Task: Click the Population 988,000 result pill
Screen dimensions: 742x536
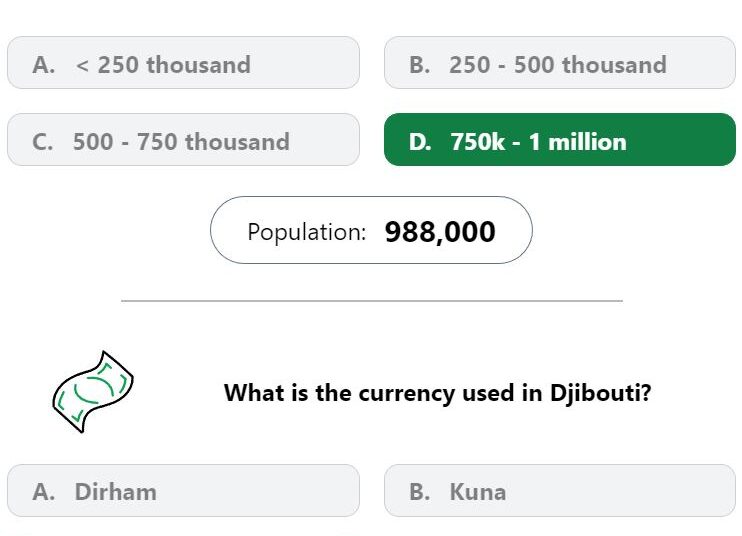Action: (371, 230)
